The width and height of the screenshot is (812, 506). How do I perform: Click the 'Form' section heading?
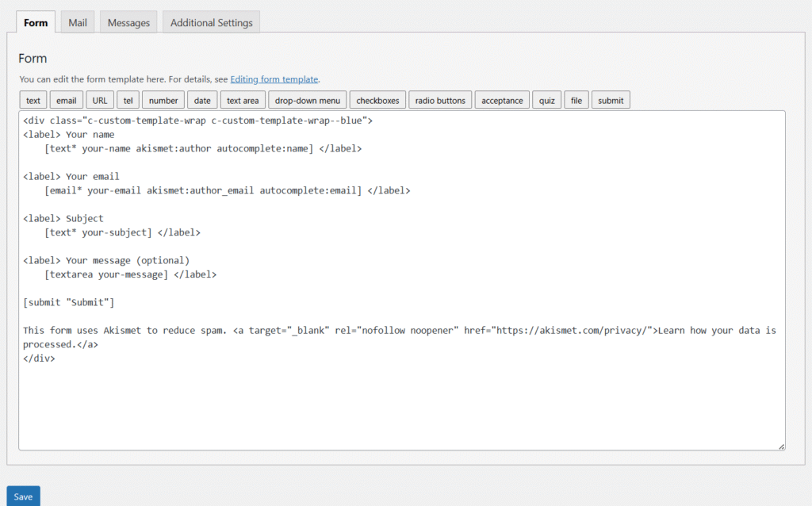(33, 58)
